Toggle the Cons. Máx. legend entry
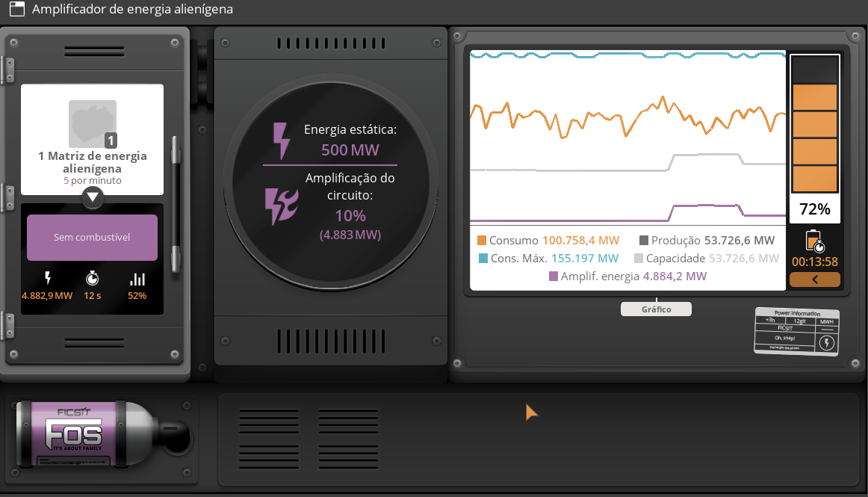Screen dimensions: 868x497 pos(548,258)
